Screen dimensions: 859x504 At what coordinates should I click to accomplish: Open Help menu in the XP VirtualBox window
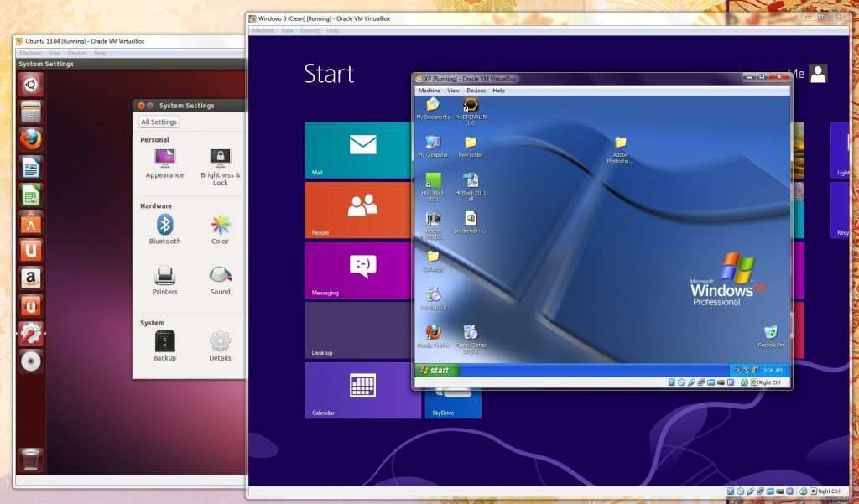coord(498,91)
